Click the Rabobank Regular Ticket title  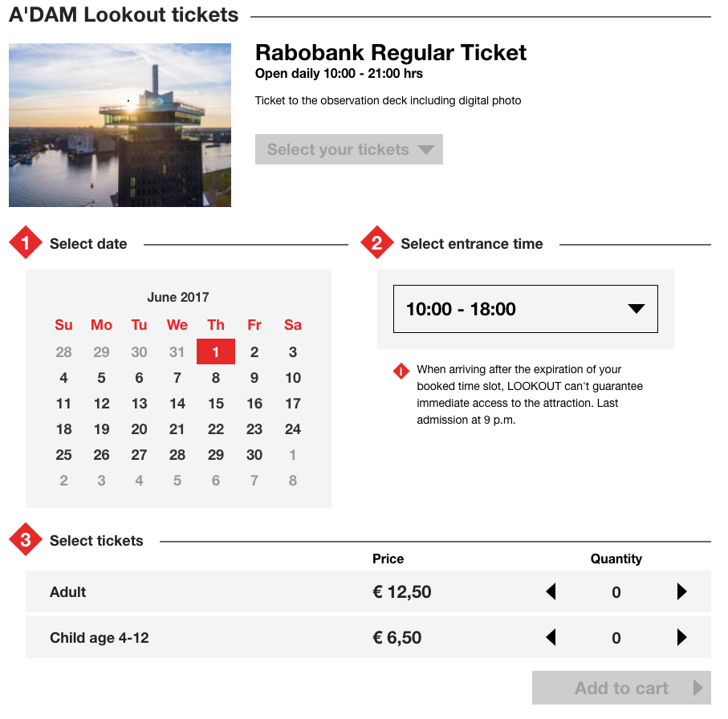[391, 53]
